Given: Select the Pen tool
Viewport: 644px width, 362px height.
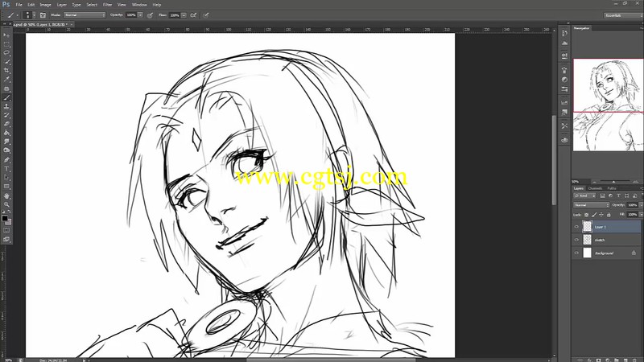Looking at the screenshot, I should coord(6,159).
